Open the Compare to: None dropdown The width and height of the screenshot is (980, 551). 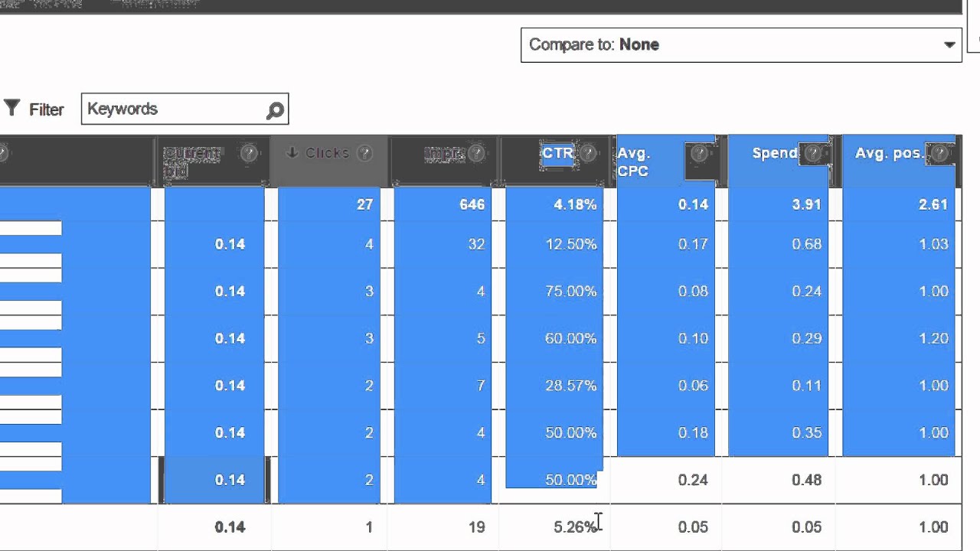741,44
